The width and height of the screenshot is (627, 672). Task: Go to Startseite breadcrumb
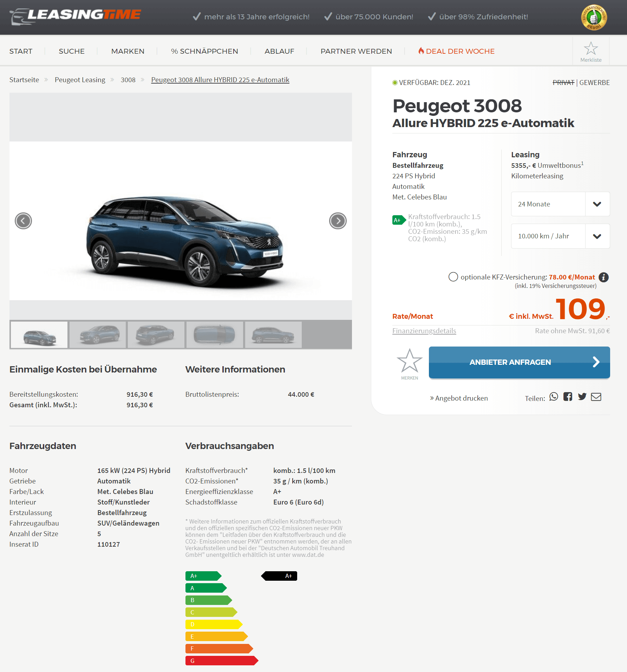pyautogui.click(x=24, y=80)
